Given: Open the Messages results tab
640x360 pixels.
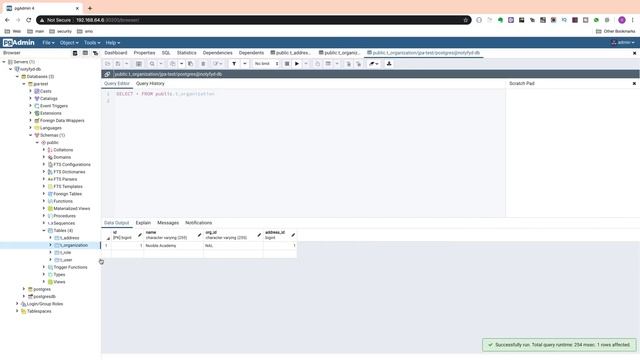Looking at the screenshot, I should pos(168,223).
